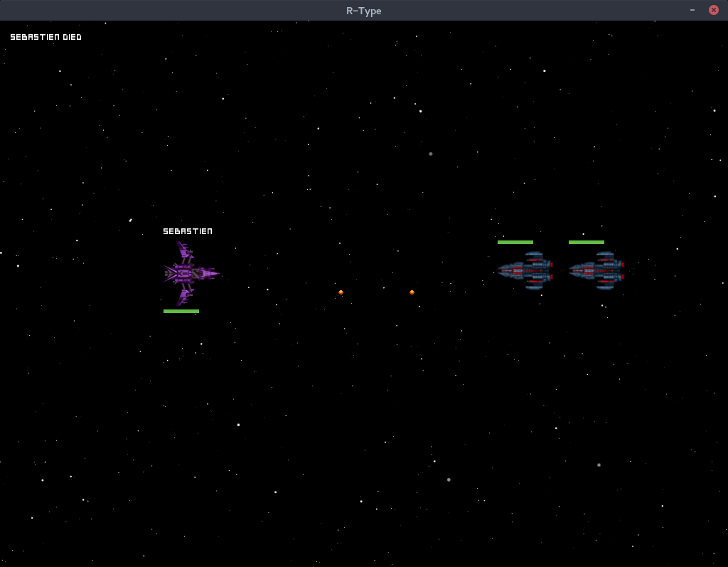Image resolution: width=728 pixels, height=567 pixels.
Task: Click the purple Sebastien player spaceship
Action: [191, 273]
